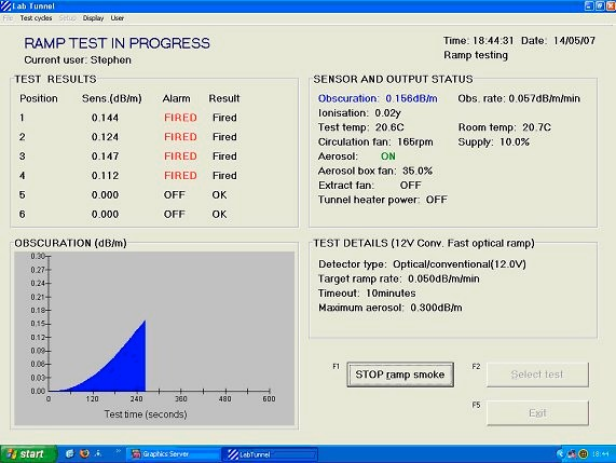The width and height of the screenshot is (616, 463).
Task: Click sensitivity value 0.124
Action: [105, 137]
